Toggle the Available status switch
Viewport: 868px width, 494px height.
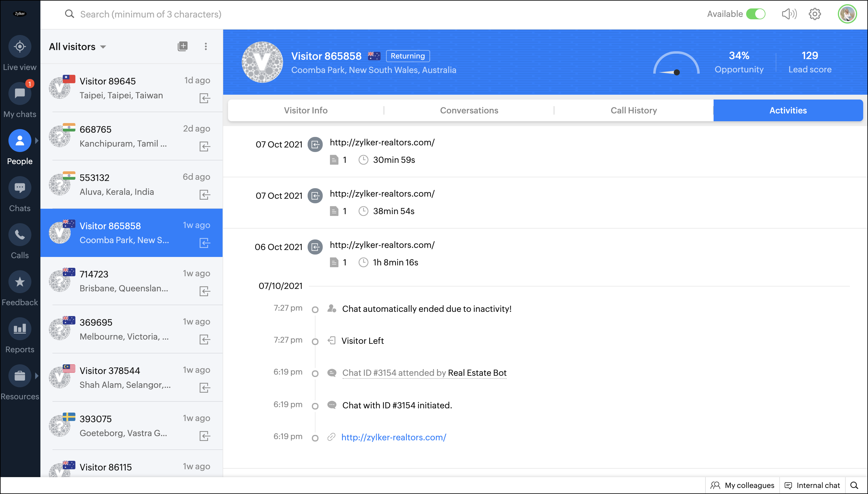756,14
